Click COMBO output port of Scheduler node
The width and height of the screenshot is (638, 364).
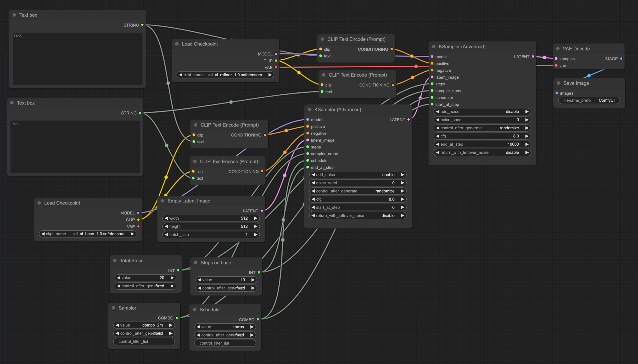point(258,320)
